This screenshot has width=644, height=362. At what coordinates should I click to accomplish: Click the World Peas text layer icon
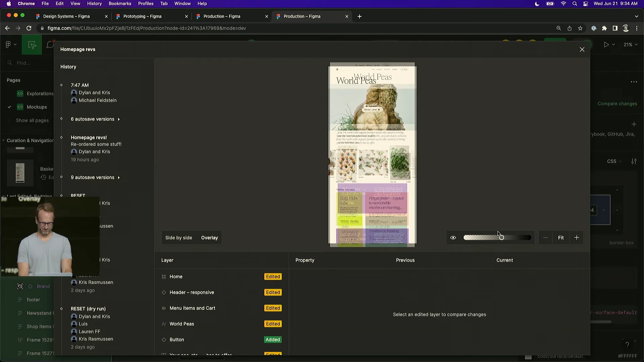(x=164, y=324)
